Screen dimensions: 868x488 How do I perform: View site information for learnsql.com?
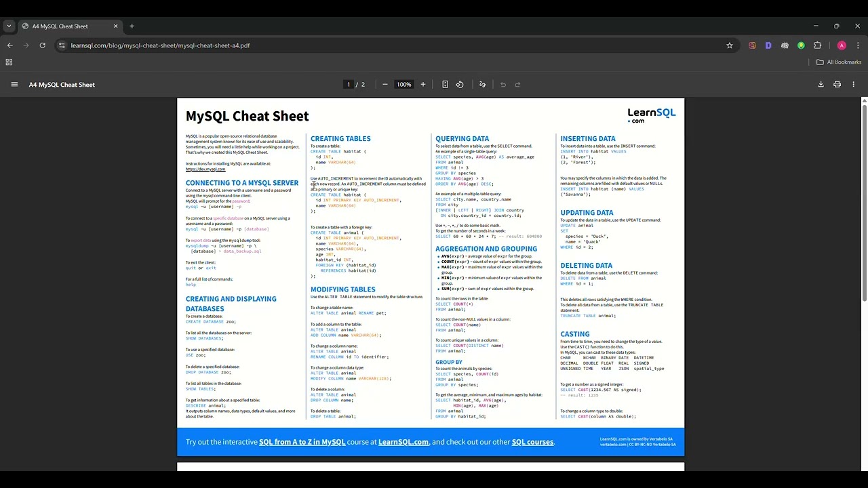[x=62, y=45]
